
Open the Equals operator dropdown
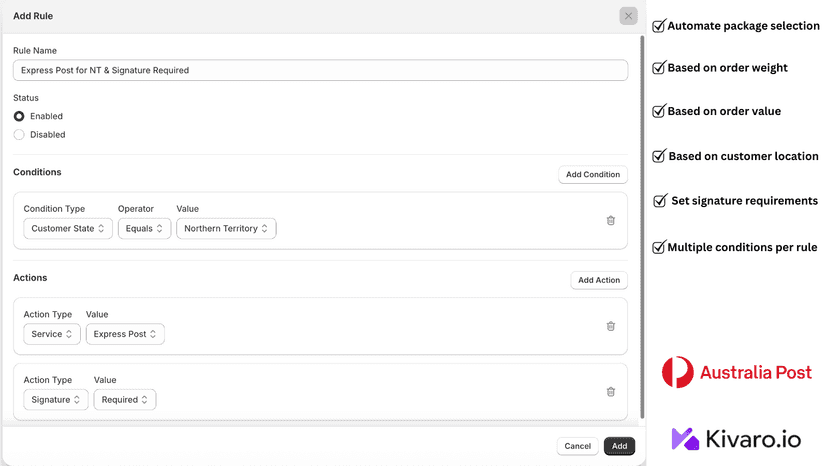[x=144, y=228]
